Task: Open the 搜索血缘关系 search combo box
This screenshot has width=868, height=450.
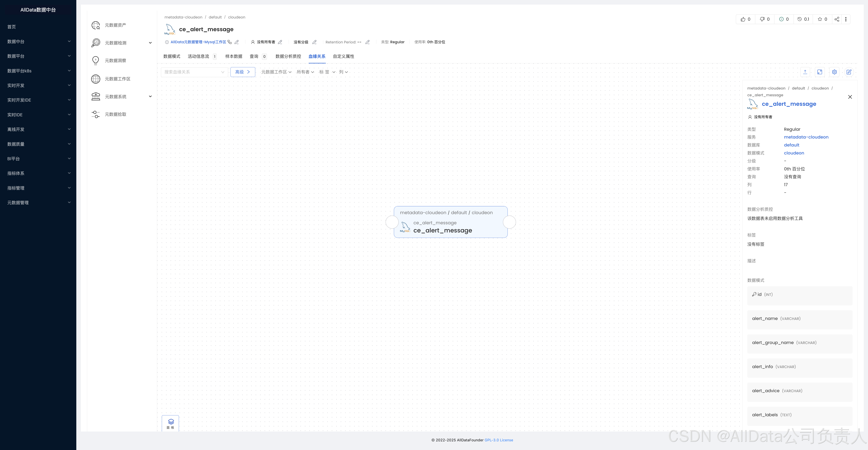Action: [194, 72]
